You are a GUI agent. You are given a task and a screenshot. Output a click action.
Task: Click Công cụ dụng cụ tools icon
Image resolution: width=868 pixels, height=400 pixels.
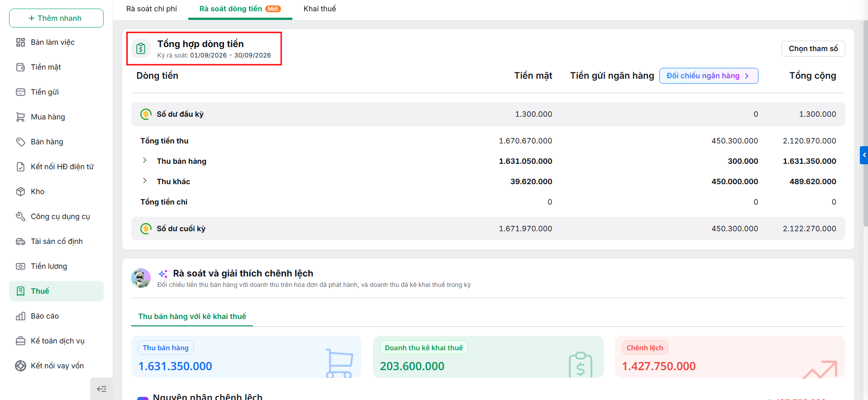click(x=20, y=216)
